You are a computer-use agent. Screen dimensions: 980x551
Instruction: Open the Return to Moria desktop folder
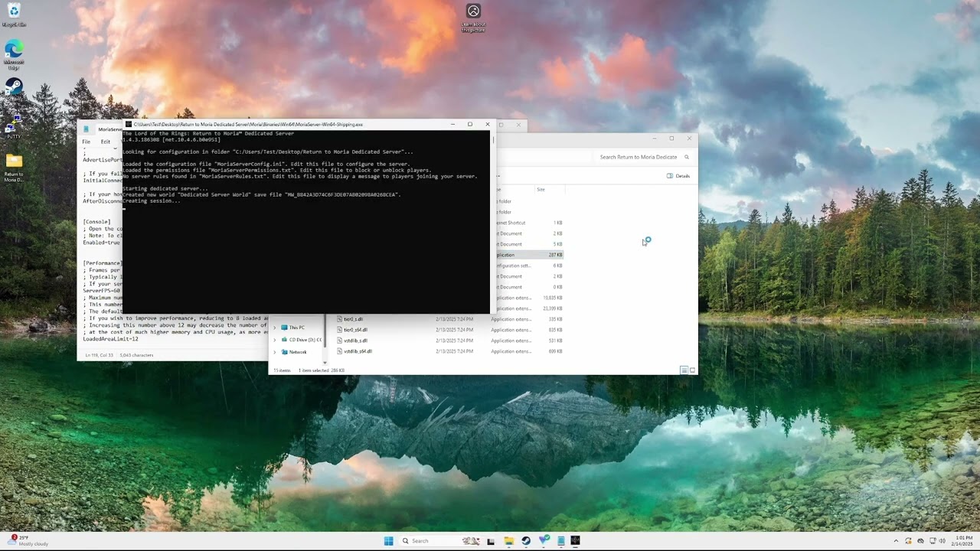(x=14, y=167)
